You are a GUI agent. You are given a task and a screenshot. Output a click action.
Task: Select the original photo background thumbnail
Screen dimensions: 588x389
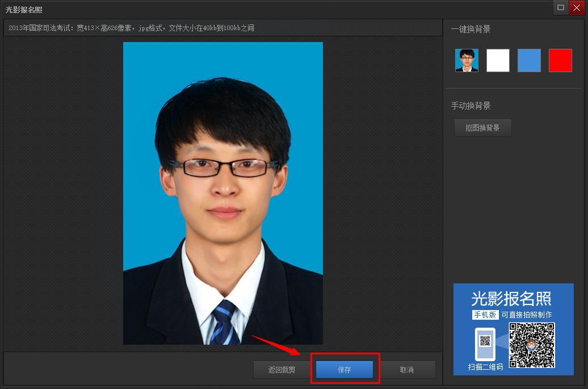(x=467, y=60)
